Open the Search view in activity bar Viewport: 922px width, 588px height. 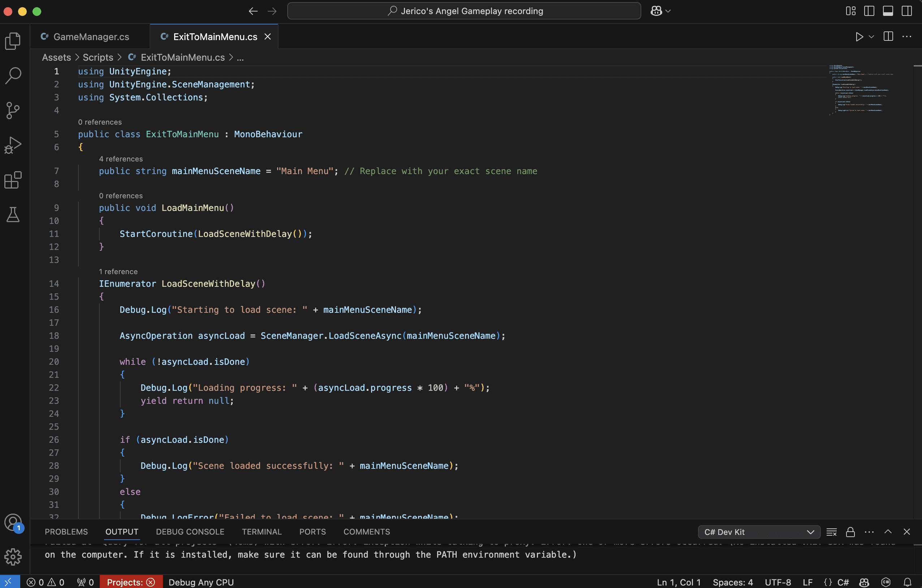[x=13, y=75]
